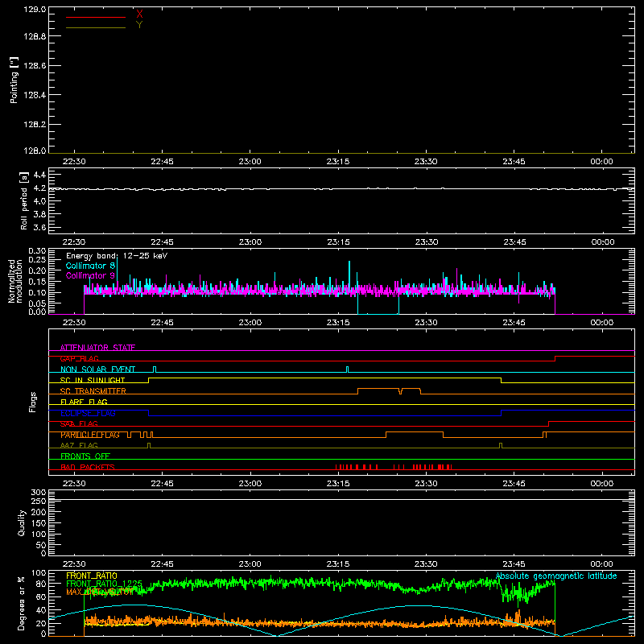Click 23:30 under the modulation plot
Viewport: 644px width, 644px height.
tap(426, 323)
